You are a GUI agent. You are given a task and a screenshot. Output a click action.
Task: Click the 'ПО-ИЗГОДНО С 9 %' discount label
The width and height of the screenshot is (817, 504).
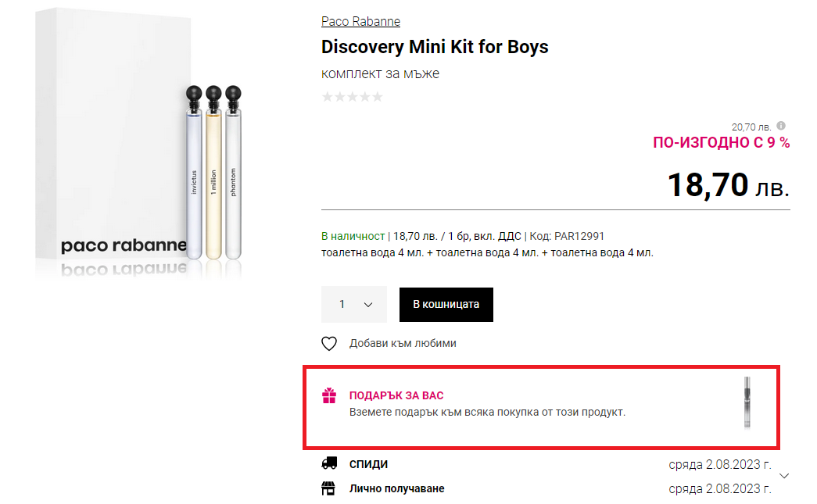point(721,143)
